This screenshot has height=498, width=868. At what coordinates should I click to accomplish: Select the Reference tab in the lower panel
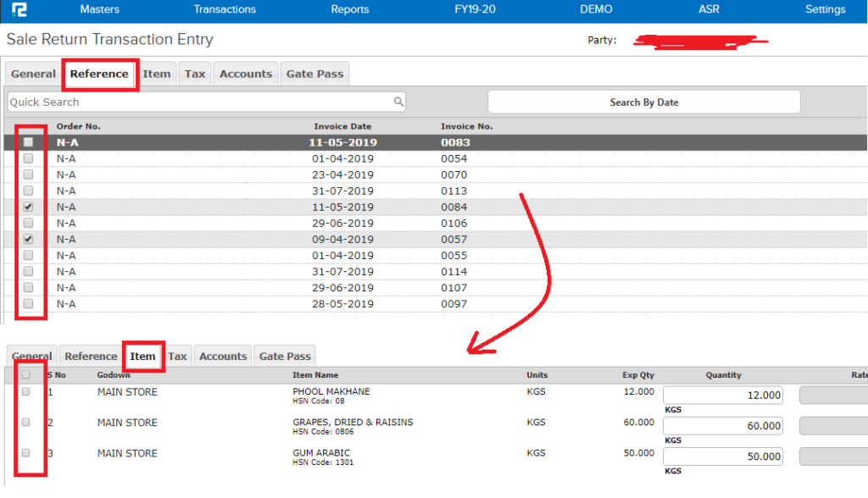click(90, 356)
